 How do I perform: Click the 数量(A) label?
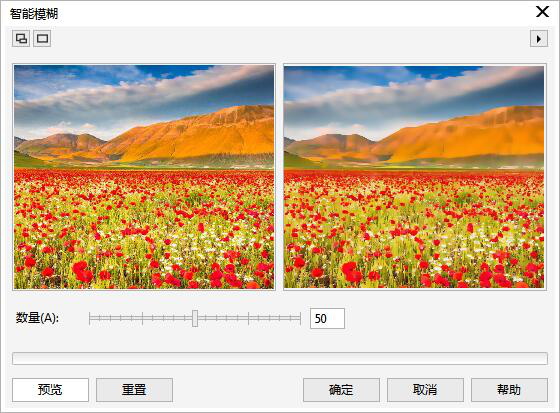click(37, 318)
